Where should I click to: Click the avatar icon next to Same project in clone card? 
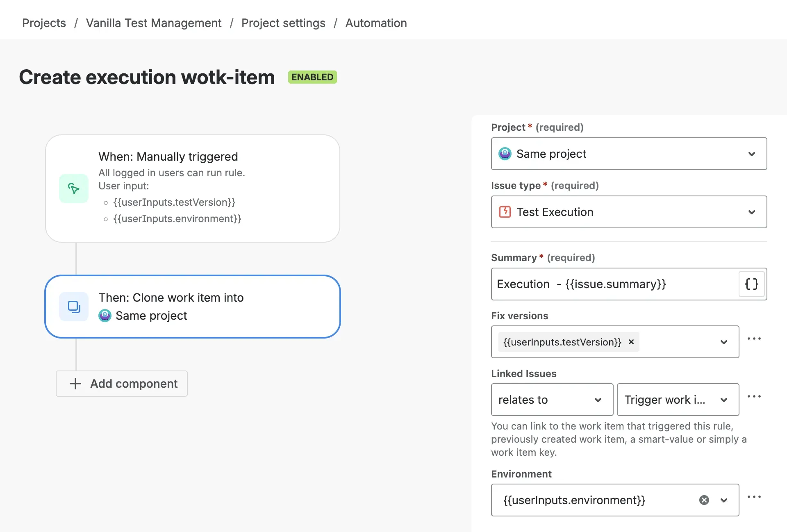pyautogui.click(x=105, y=316)
